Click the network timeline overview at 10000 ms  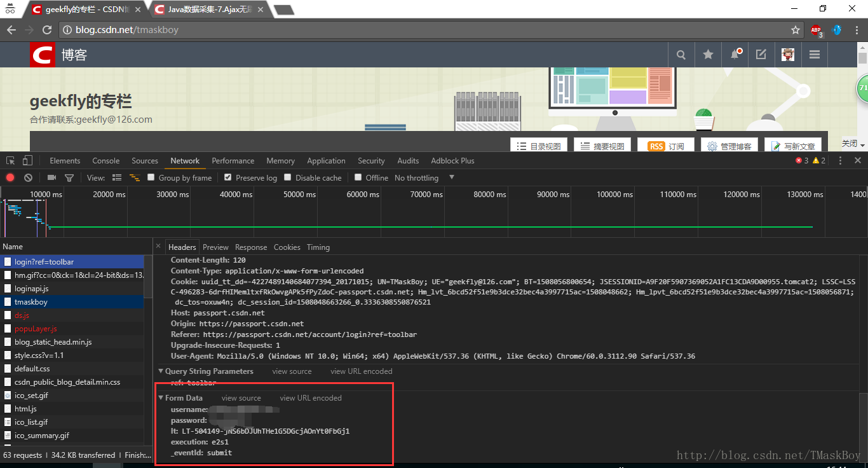(46, 195)
